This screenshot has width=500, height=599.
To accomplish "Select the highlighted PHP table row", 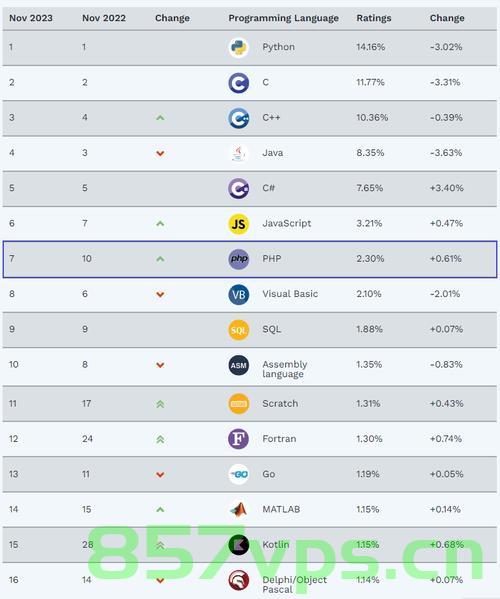I will [x=250, y=259].
